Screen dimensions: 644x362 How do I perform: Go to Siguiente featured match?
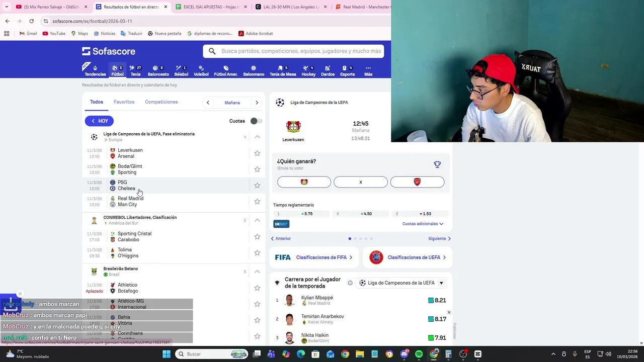440,239
